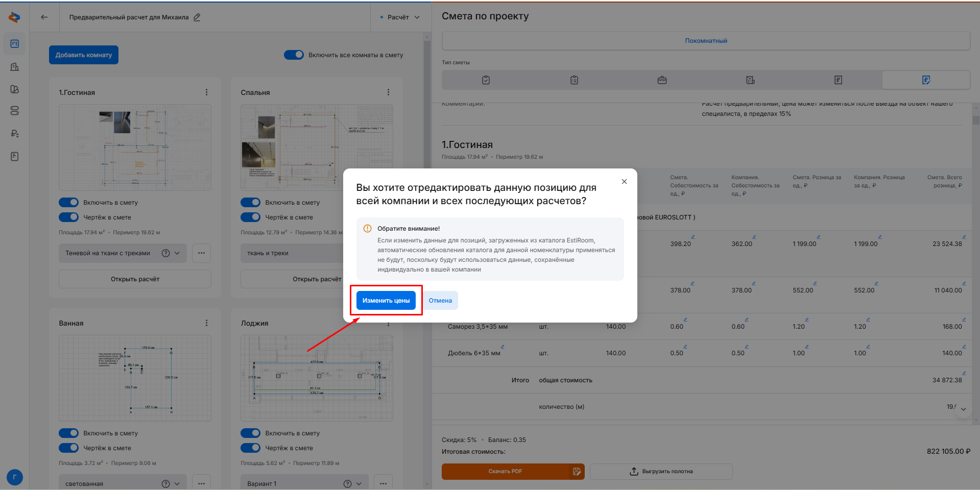
Task: Click the estimate panel vertical scrollbar
Action: click(976, 120)
